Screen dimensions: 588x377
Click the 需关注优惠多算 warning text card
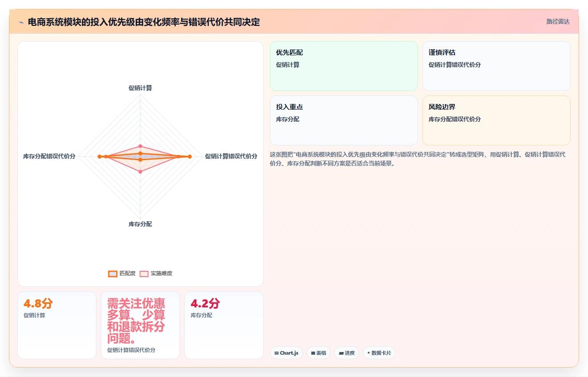pyautogui.click(x=140, y=325)
